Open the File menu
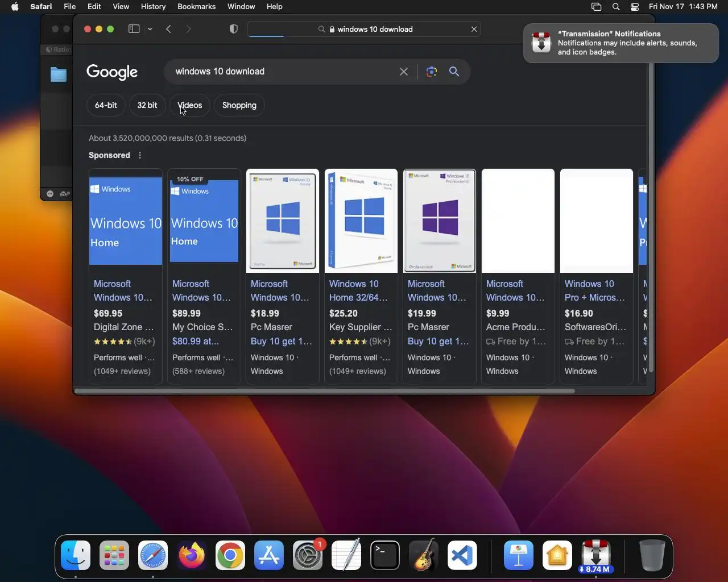 click(69, 6)
